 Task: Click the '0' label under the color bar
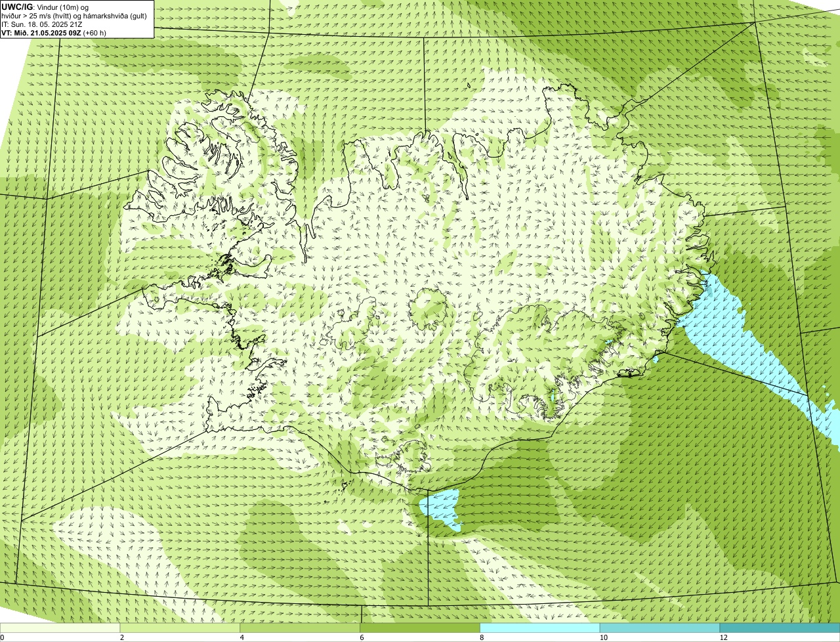(2, 637)
